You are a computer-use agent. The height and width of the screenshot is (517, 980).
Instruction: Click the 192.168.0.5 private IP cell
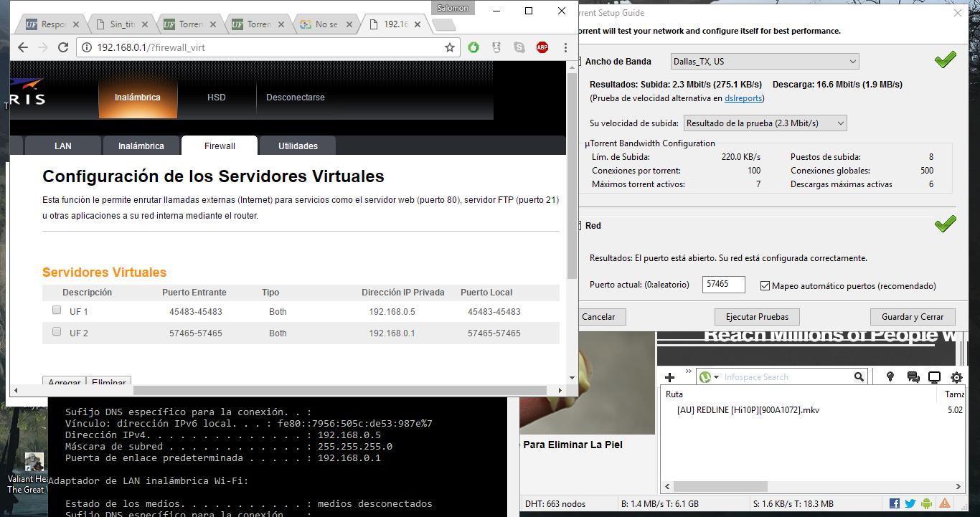point(392,312)
